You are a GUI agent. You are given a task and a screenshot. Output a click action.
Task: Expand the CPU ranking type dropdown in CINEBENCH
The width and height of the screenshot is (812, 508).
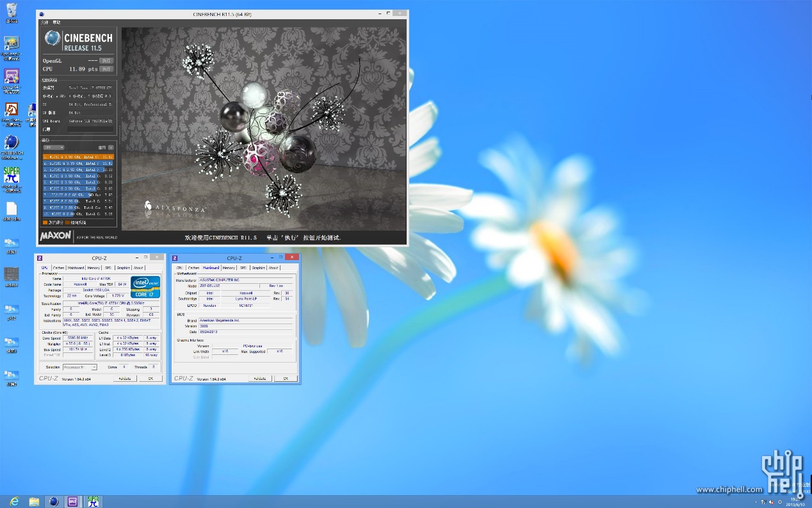click(x=53, y=147)
